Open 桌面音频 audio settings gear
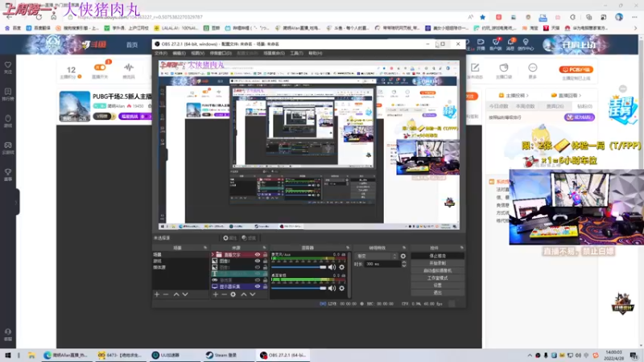Screen dimensions: 644x362 [x=341, y=288]
